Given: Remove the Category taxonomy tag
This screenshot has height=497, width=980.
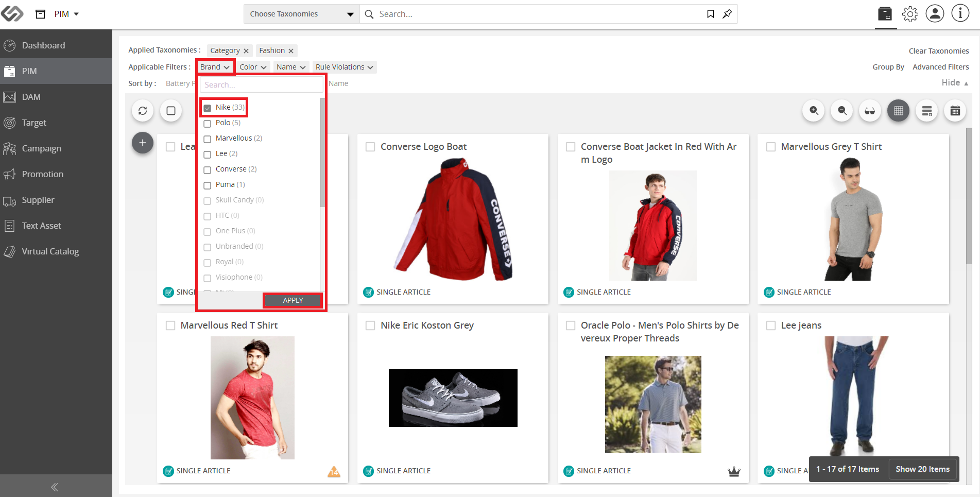Looking at the screenshot, I should pos(246,51).
